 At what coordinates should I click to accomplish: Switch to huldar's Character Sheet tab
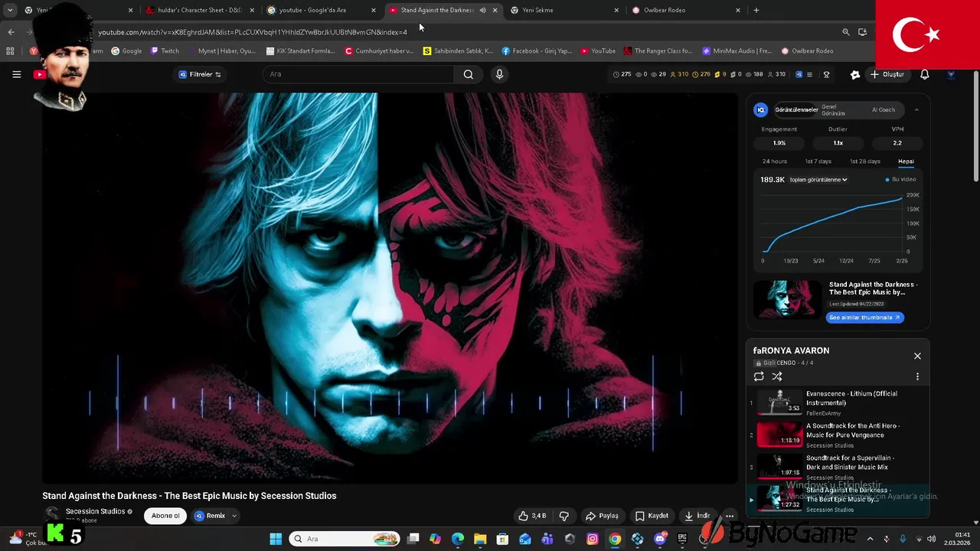click(x=199, y=10)
